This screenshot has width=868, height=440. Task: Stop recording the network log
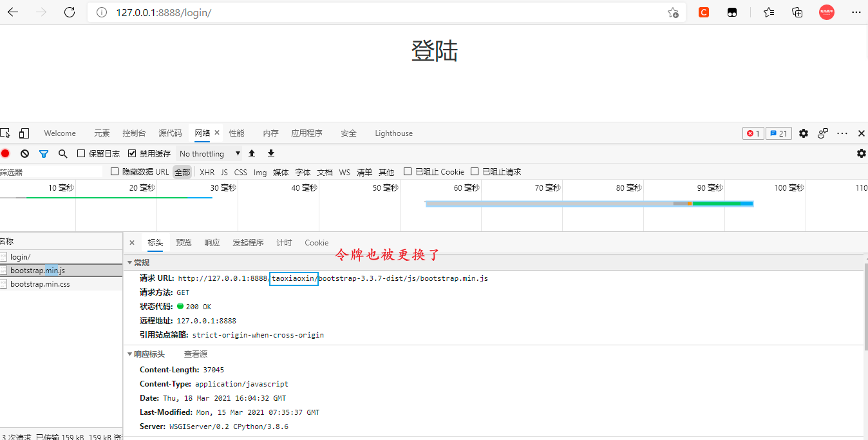pos(5,153)
